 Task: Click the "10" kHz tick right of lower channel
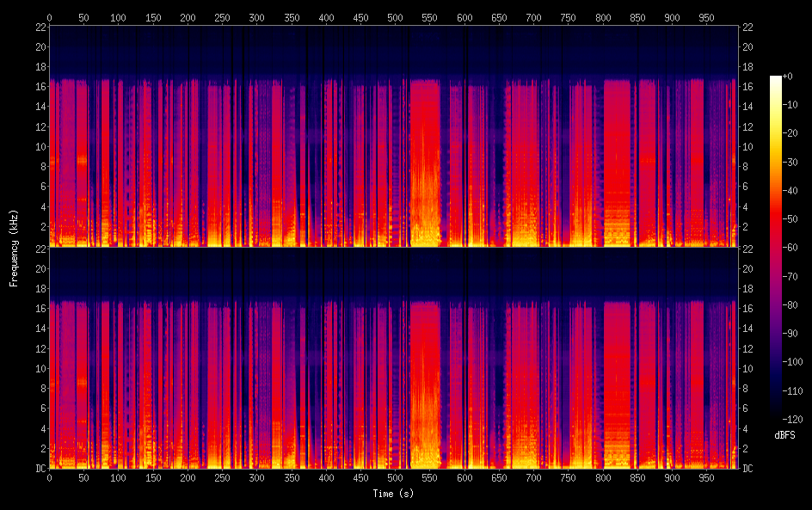pos(748,368)
